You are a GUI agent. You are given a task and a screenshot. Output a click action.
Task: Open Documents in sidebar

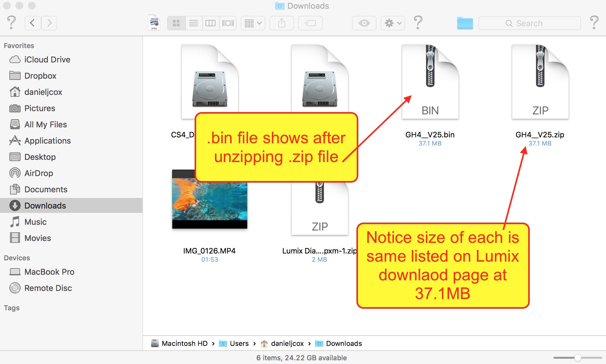click(71, 189)
